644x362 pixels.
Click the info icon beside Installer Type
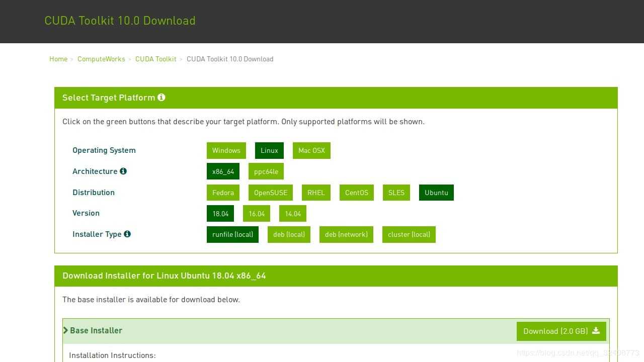tap(127, 234)
